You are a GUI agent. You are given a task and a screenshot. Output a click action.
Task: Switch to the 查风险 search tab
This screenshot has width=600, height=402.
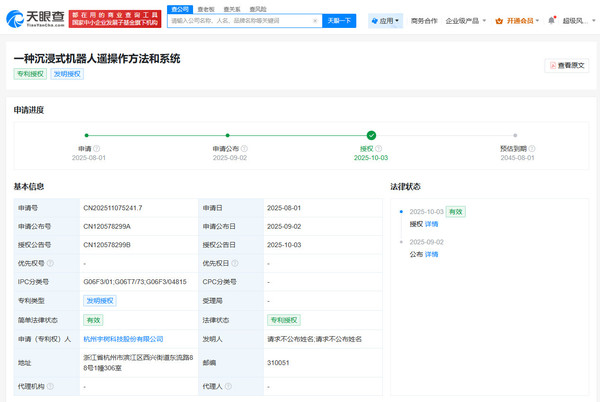point(259,8)
